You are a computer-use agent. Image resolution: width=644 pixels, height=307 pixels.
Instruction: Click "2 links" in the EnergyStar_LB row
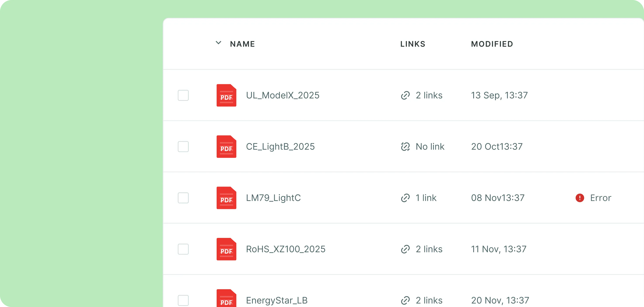point(429,300)
